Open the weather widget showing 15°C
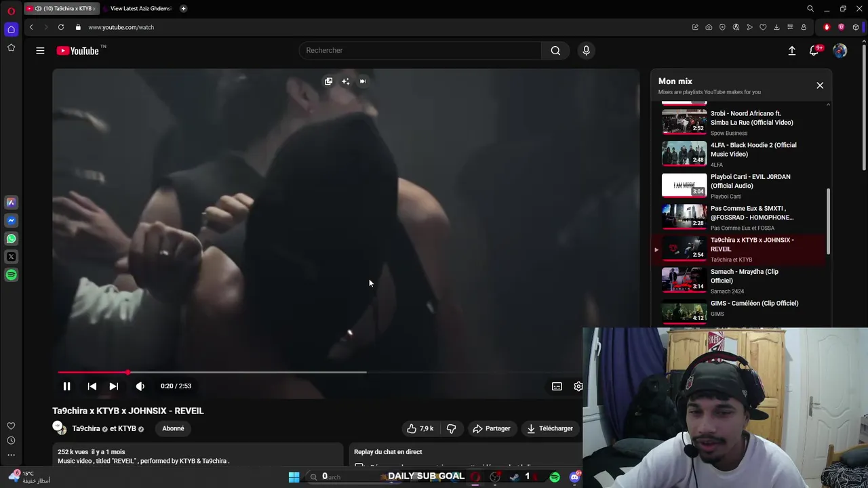Viewport: 868px width, 488px height. point(28,476)
